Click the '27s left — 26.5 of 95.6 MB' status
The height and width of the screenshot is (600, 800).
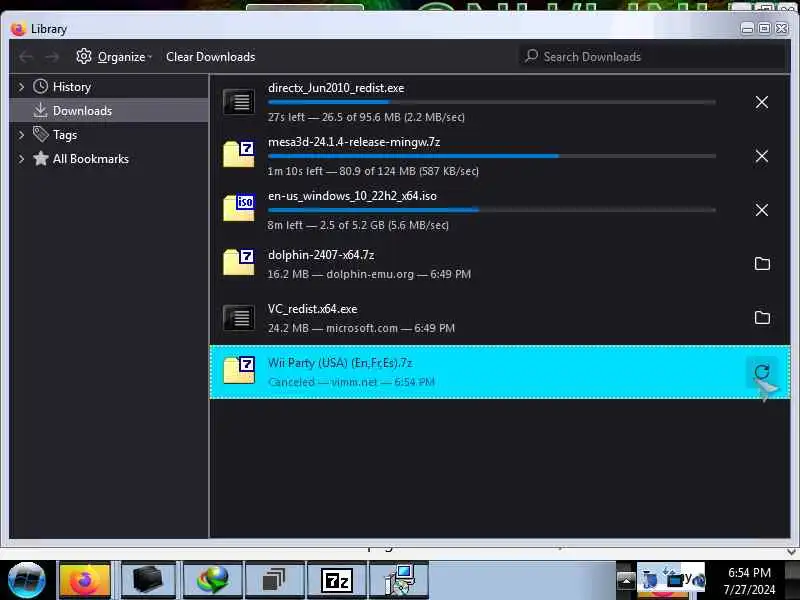point(366,117)
